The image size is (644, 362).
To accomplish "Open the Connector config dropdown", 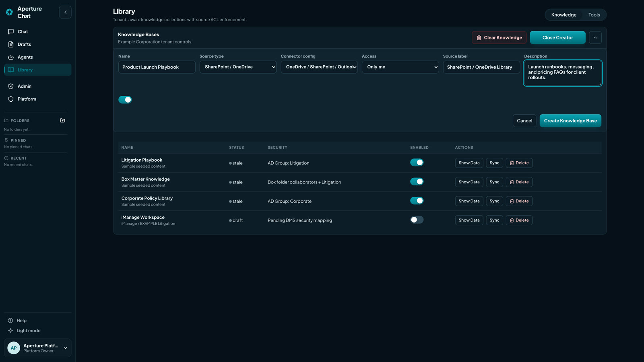I will 319,67.
